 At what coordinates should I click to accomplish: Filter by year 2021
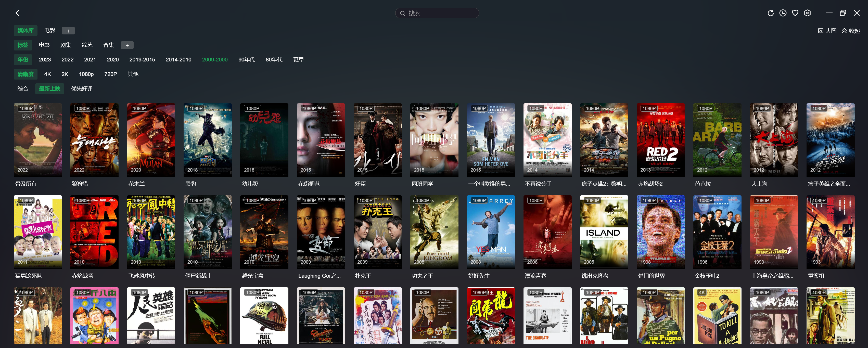tap(90, 60)
